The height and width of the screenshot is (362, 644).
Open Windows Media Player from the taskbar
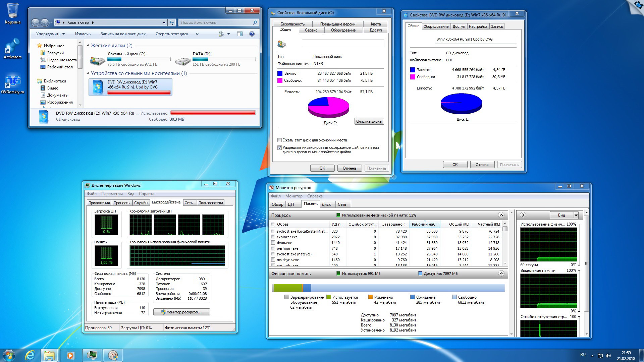click(x=70, y=355)
